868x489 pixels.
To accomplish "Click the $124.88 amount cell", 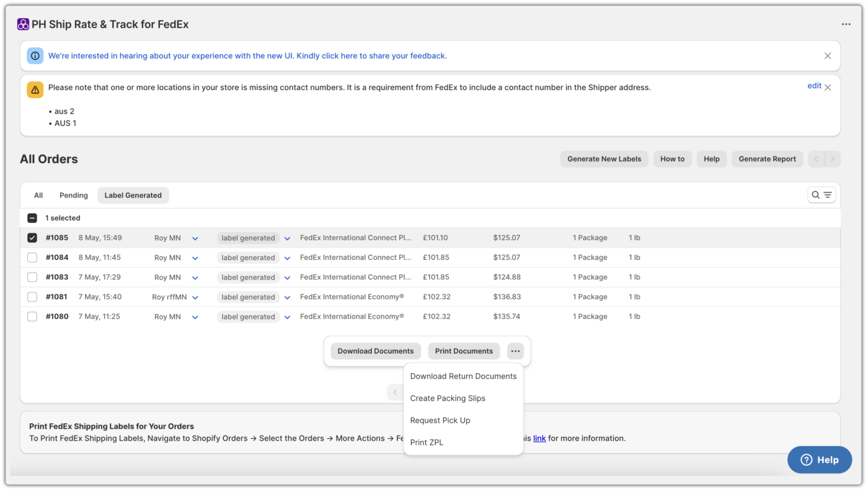I will [507, 277].
